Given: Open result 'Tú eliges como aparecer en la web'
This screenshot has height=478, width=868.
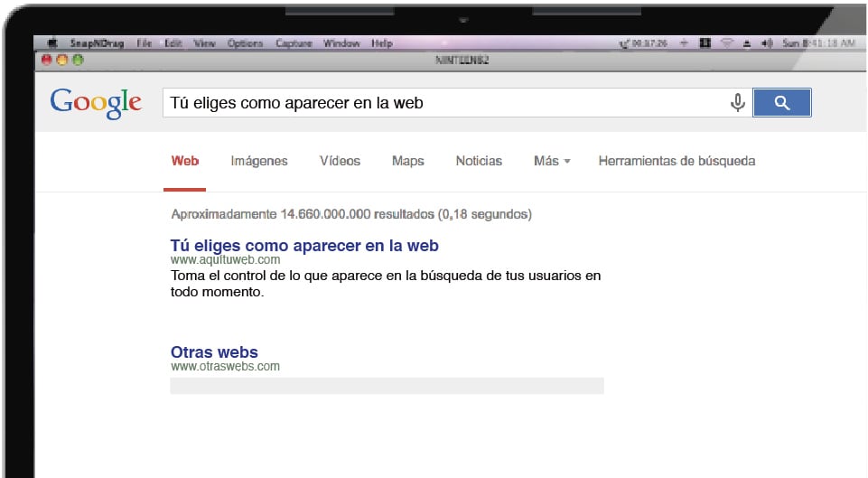Looking at the screenshot, I should click(304, 245).
